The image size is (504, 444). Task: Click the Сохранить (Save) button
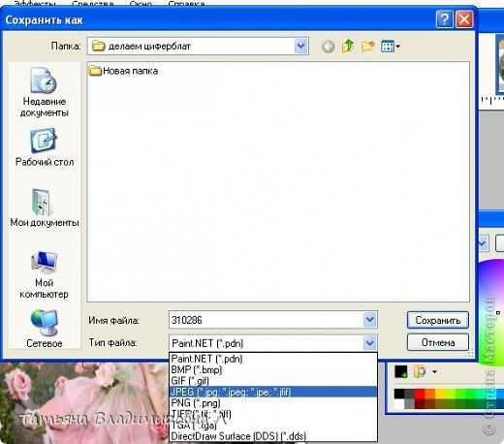(x=438, y=320)
